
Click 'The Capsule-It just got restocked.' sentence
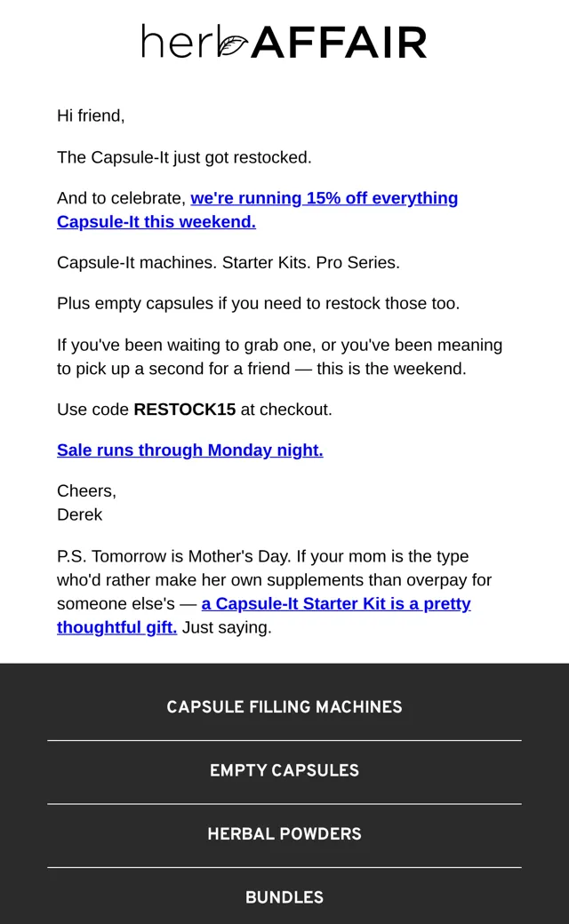point(184,157)
